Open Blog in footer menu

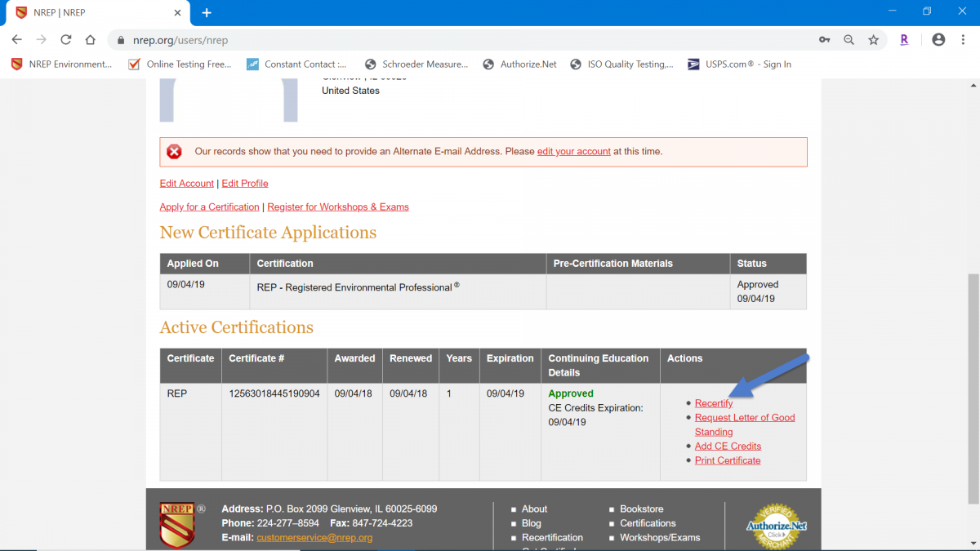tap(532, 523)
